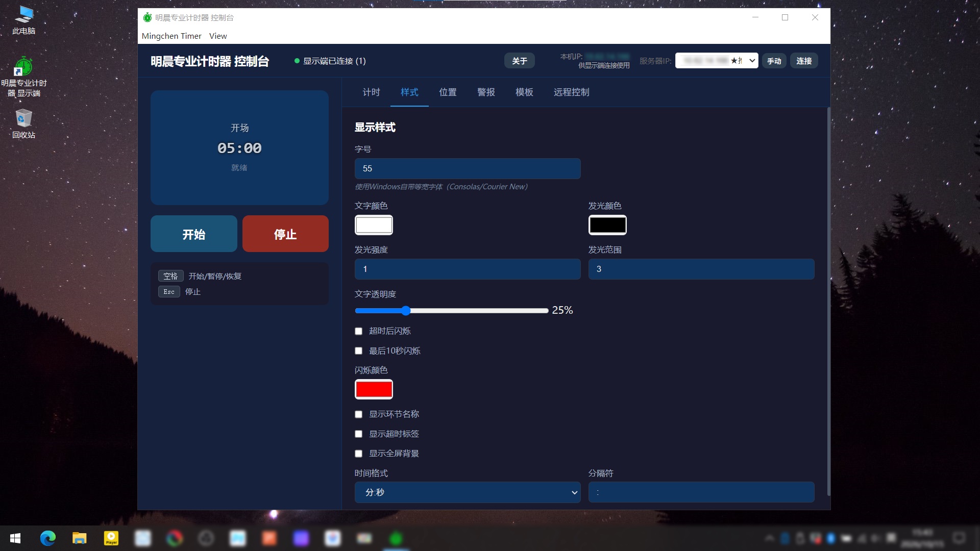Enable 超时后闪烁 checkbox
Viewport: 980px width, 551px height.
pos(358,331)
